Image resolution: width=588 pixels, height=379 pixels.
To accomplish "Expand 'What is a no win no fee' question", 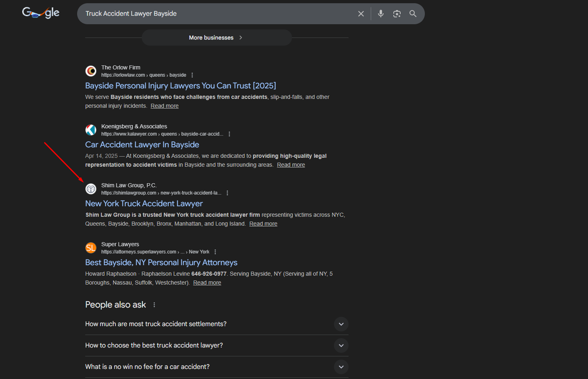I will click(x=341, y=367).
